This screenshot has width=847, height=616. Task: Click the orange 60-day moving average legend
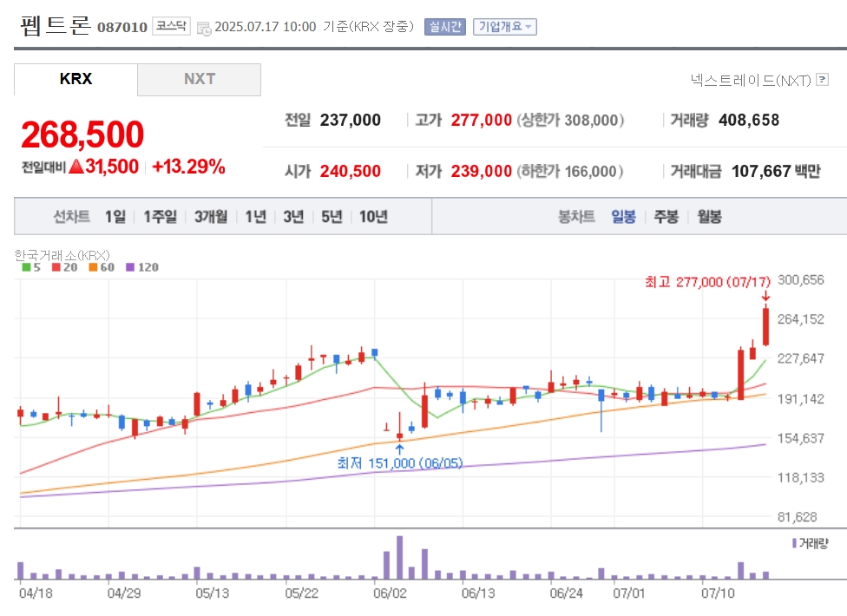pyautogui.click(x=101, y=267)
